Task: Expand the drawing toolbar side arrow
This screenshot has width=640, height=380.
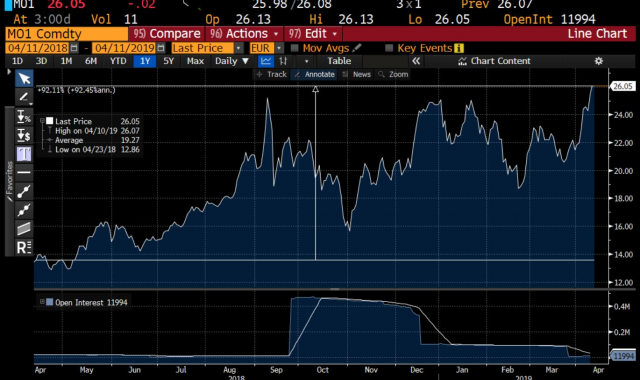Action: pyautogui.click(x=9, y=72)
